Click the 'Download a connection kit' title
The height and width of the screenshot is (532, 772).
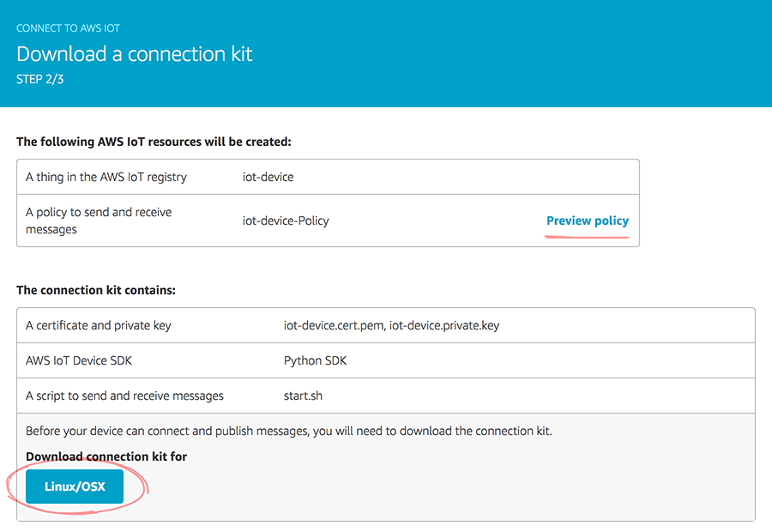tap(135, 54)
